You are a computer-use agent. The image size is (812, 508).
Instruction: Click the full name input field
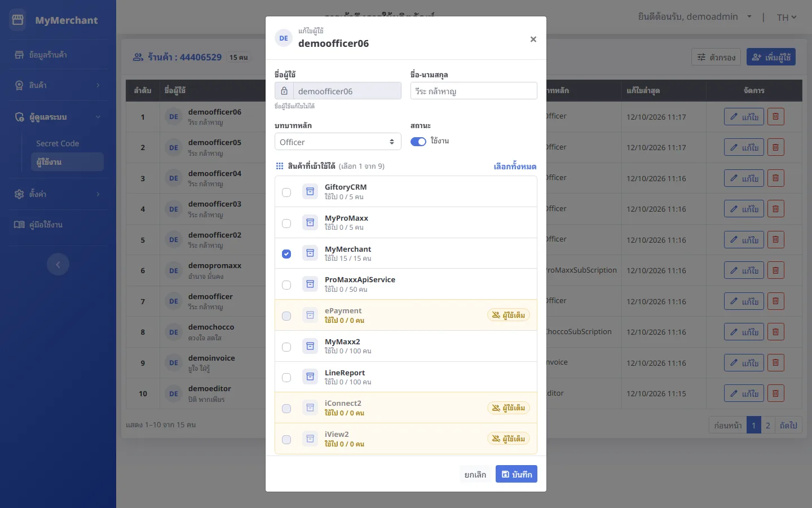[x=474, y=91]
